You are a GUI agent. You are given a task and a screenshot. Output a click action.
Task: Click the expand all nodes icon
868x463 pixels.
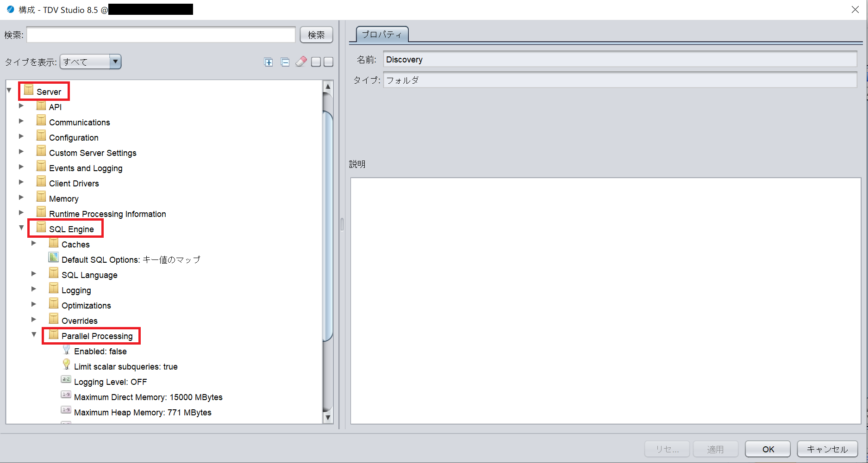269,62
